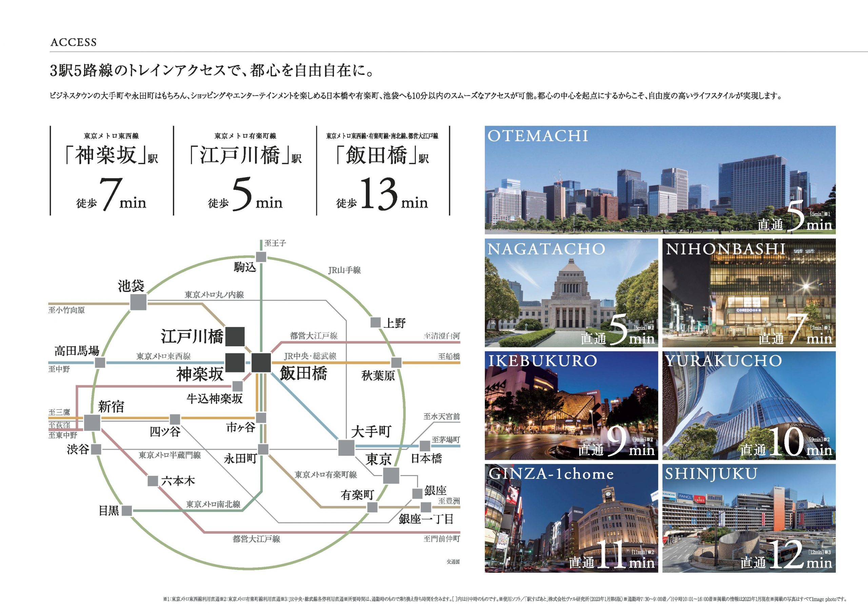Click the Roppongi station square
The image size is (868, 613).
tap(152, 481)
